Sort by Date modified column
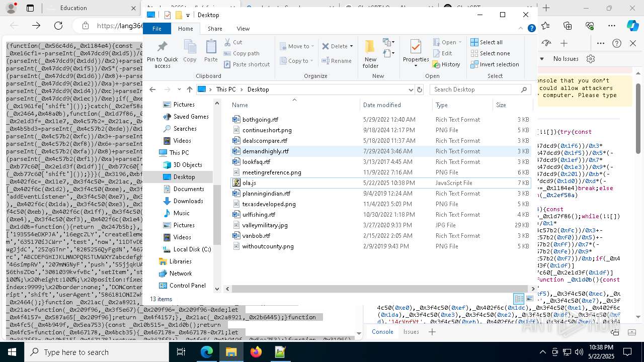This screenshot has width=644, height=362. coord(396,105)
